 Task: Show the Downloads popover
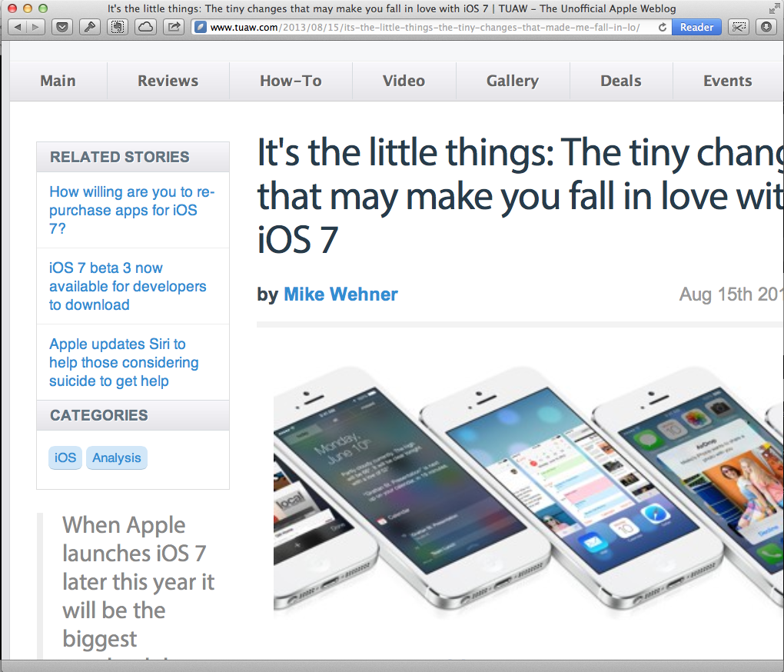tap(766, 27)
